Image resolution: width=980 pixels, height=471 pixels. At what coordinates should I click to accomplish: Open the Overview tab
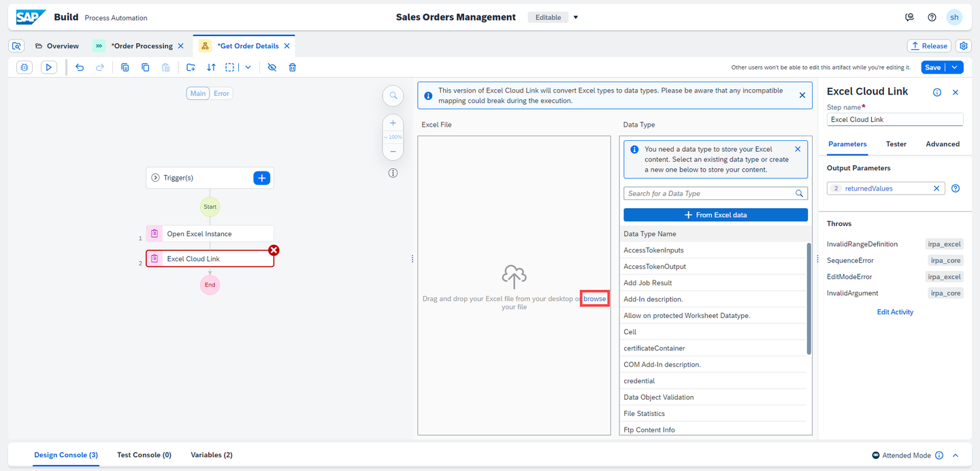[x=57, y=46]
